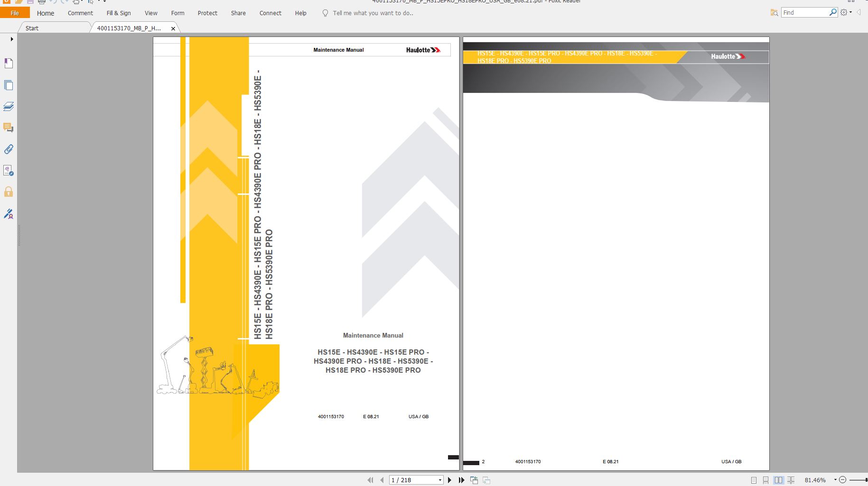The image size is (868, 486).
Task: Open the Layers panel in the sidebar
Action: pos(9,106)
